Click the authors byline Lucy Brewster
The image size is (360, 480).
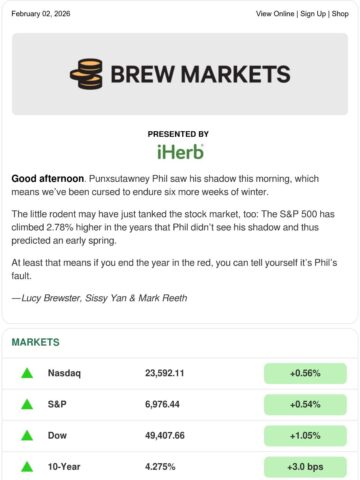point(51,298)
